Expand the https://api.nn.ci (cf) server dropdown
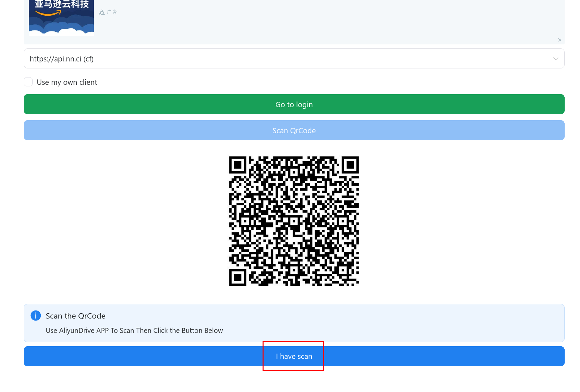This screenshot has width=580, height=392. pyautogui.click(x=294, y=58)
